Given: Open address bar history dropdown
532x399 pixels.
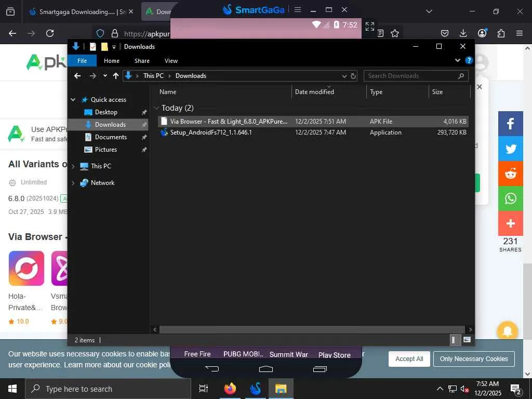Looking at the screenshot, I should pos(344,76).
